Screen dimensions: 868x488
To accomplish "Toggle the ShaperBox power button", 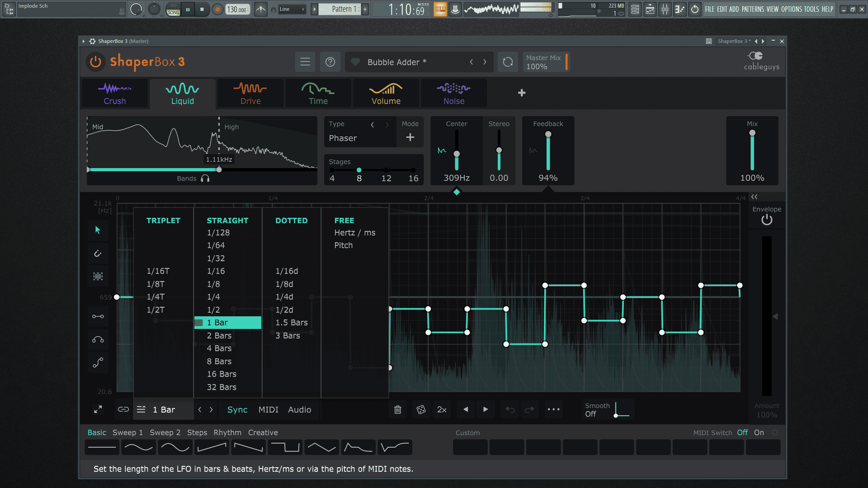I will [95, 62].
